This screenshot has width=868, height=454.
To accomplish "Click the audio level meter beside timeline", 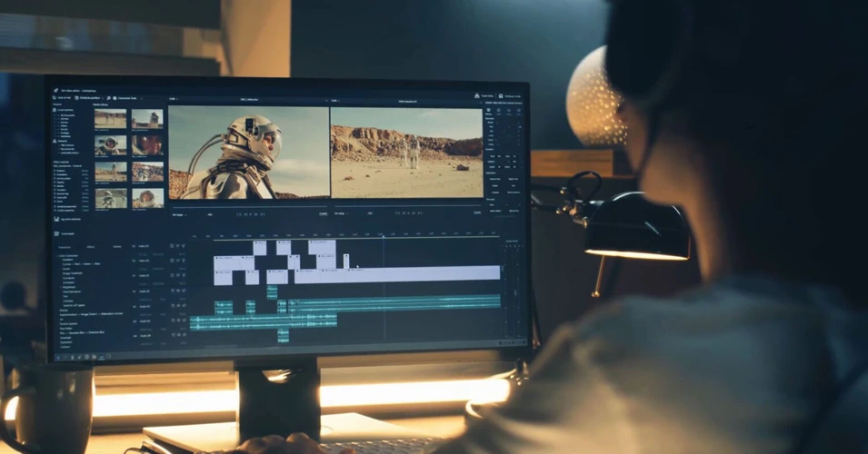I will click(512, 291).
